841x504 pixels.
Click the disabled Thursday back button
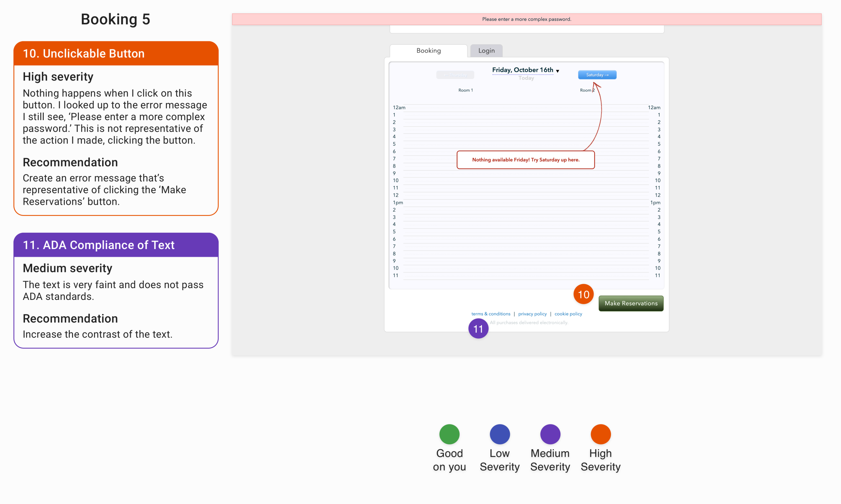click(455, 75)
